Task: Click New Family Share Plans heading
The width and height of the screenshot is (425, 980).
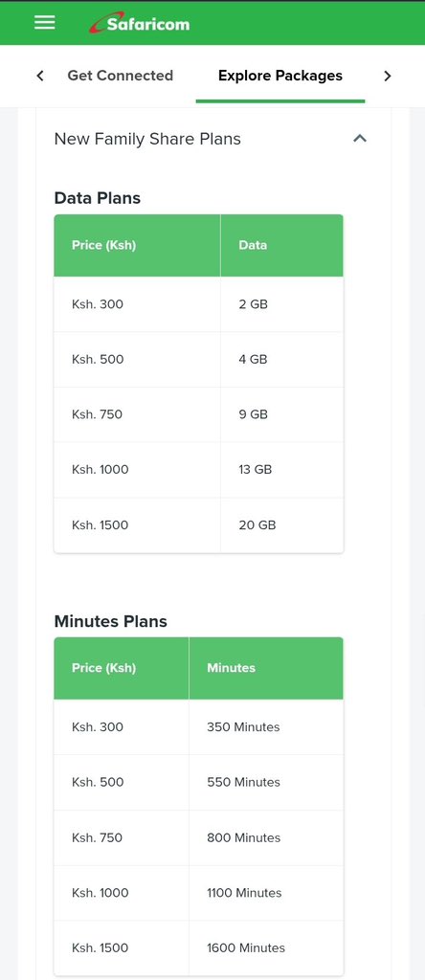Action: (x=147, y=139)
